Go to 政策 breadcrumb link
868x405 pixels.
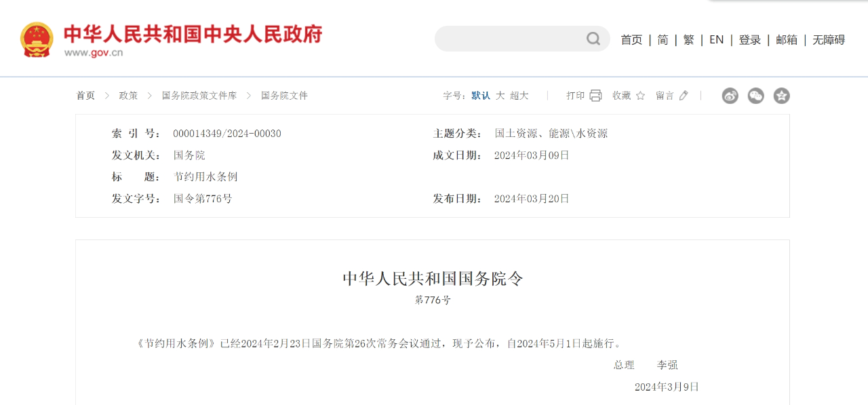tap(128, 96)
